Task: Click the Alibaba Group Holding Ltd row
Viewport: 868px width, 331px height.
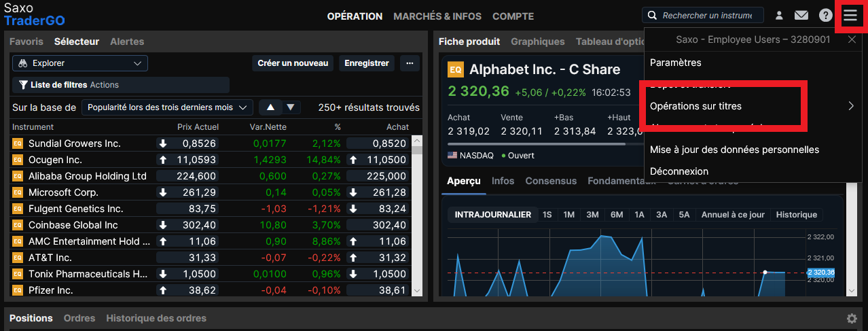Action: point(211,176)
